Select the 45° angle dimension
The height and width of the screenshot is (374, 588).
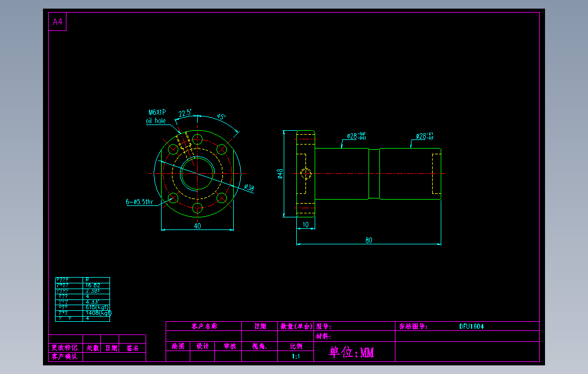click(222, 117)
